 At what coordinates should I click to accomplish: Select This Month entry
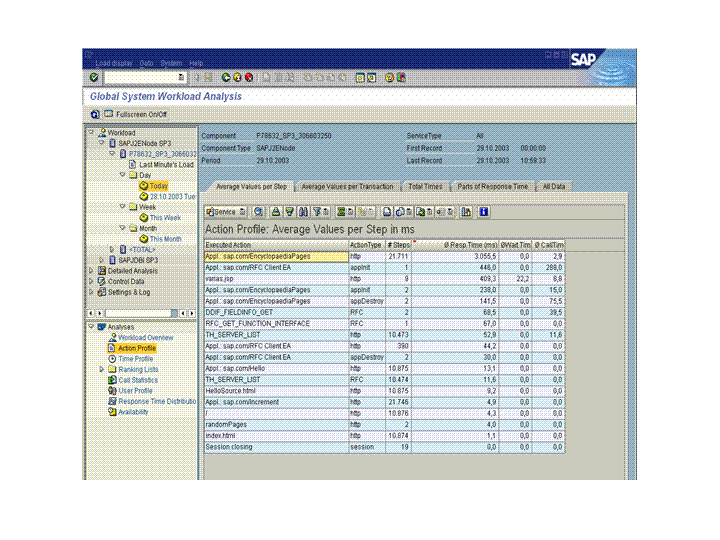pyautogui.click(x=166, y=238)
